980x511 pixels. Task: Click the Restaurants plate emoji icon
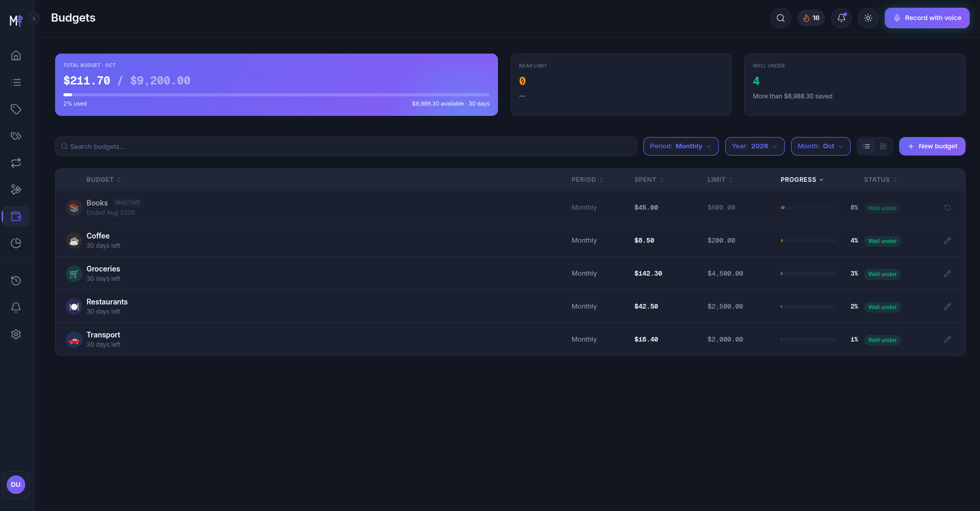point(74,306)
